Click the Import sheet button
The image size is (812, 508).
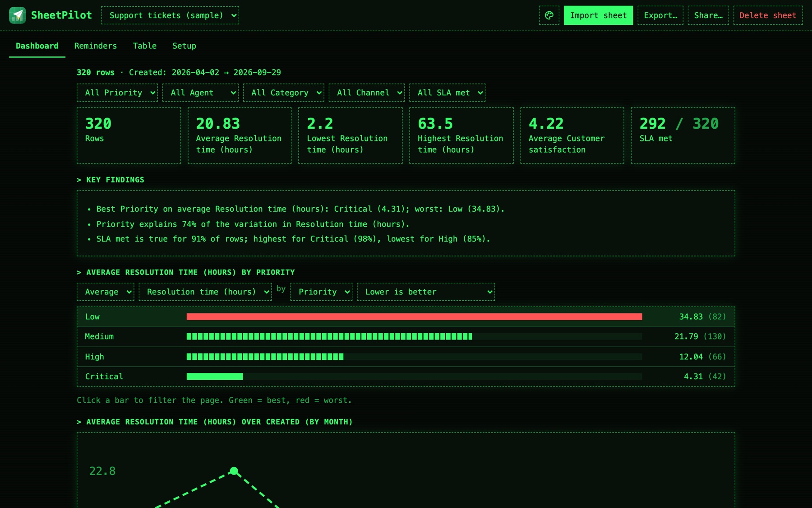pos(598,15)
